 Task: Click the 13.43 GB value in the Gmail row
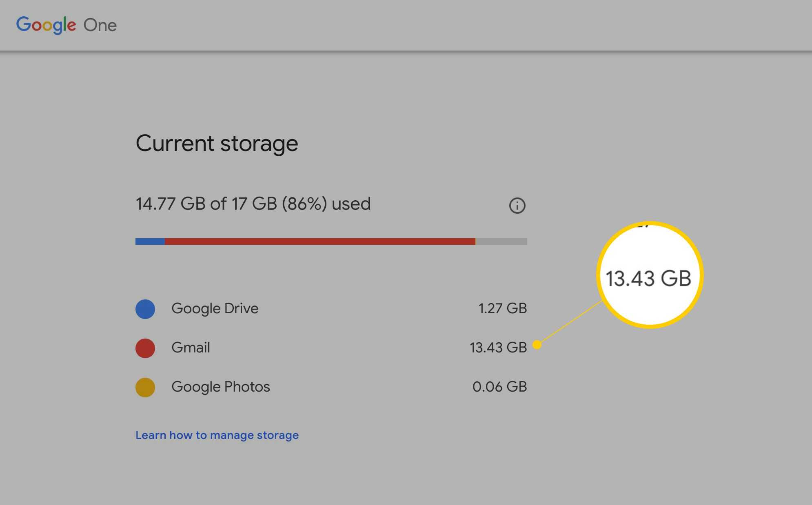tap(498, 348)
